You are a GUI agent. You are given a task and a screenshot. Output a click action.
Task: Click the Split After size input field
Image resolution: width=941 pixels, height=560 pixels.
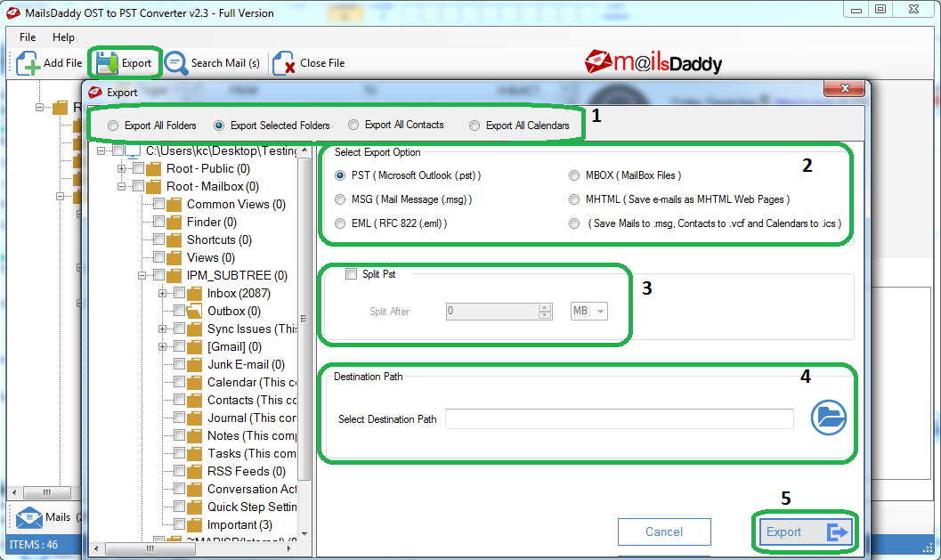click(492, 311)
